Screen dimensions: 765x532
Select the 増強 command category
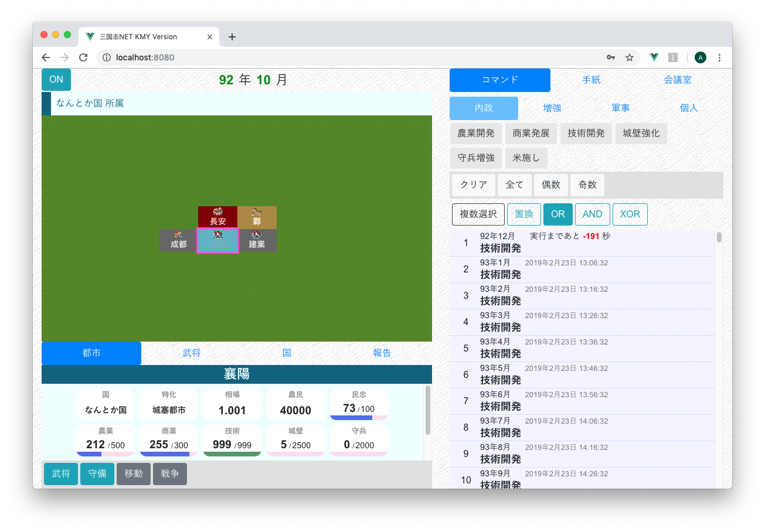point(552,108)
